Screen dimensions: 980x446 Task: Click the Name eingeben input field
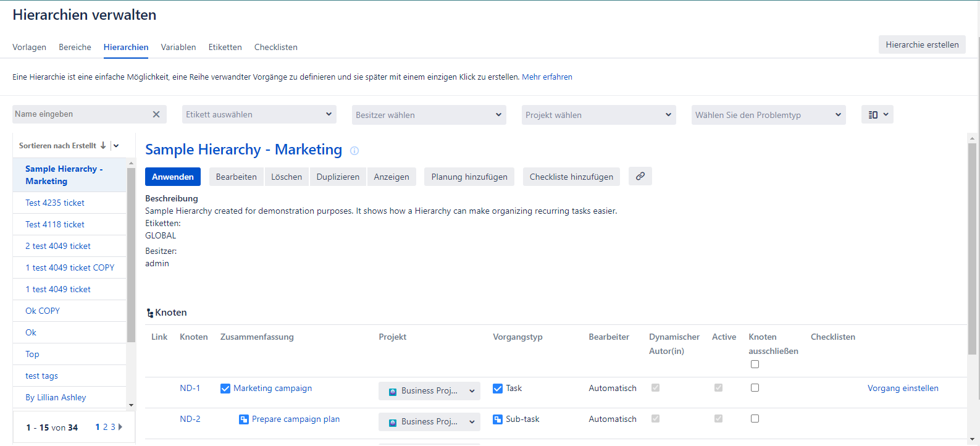pyautogui.click(x=80, y=114)
